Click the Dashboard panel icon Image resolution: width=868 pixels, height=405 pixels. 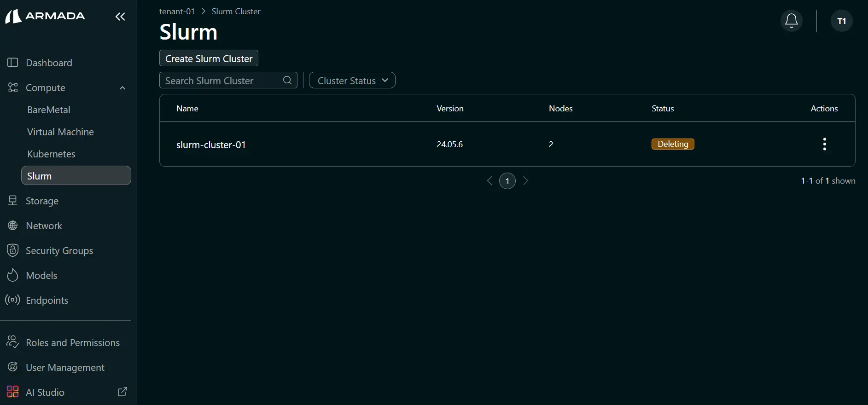coord(13,63)
